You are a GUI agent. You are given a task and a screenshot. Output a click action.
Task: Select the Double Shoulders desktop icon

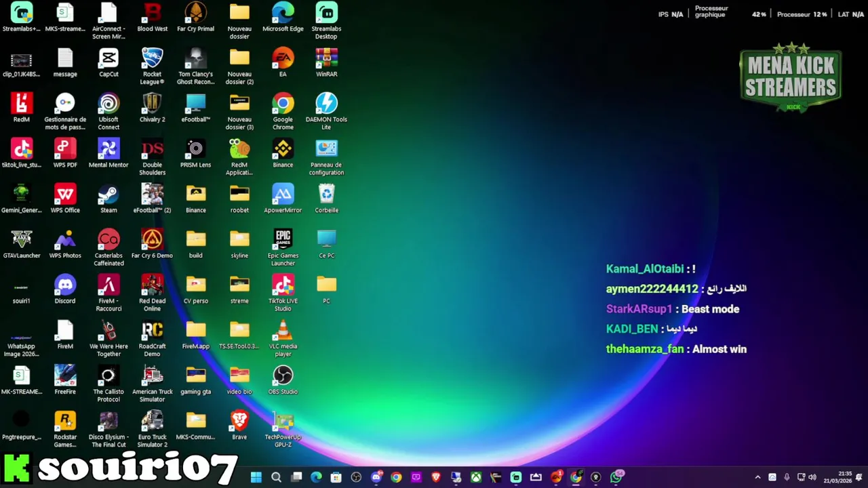coord(152,157)
